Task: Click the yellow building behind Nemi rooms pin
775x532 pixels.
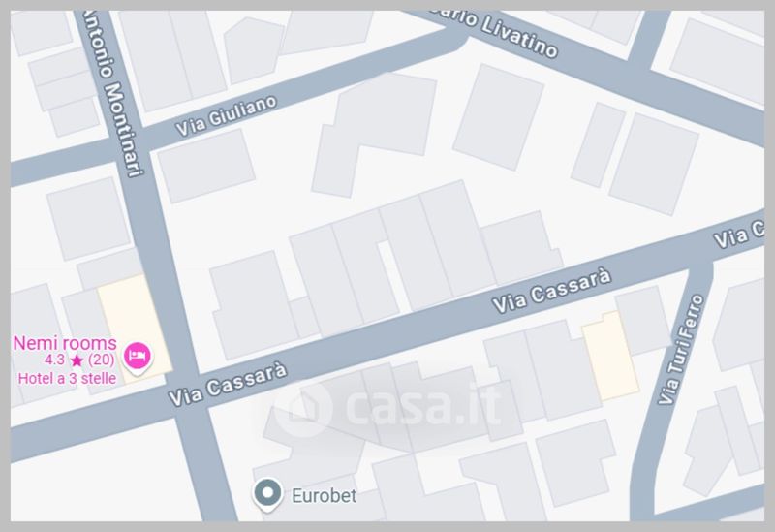Action: (x=135, y=329)
